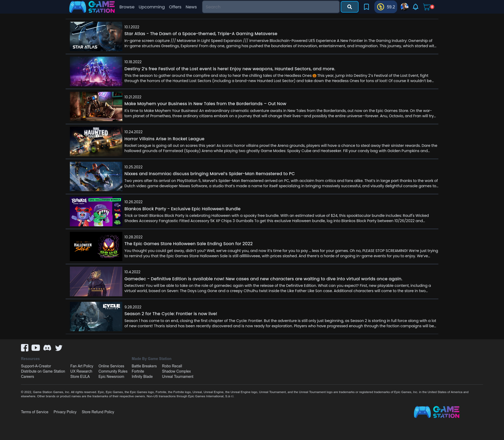Image resolution: width=504 pixels, height=440 pixels.
Task: Open the Online Services link
Action: [x=111, y=366]
